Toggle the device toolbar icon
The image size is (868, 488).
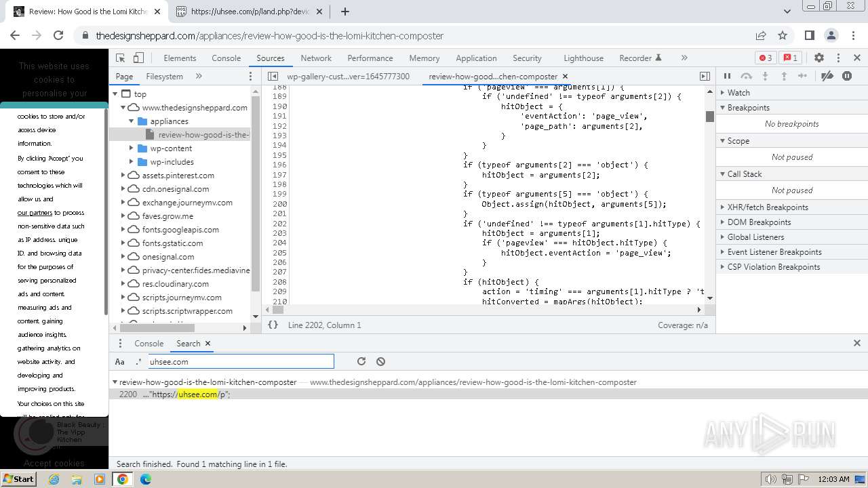[138, 58]
